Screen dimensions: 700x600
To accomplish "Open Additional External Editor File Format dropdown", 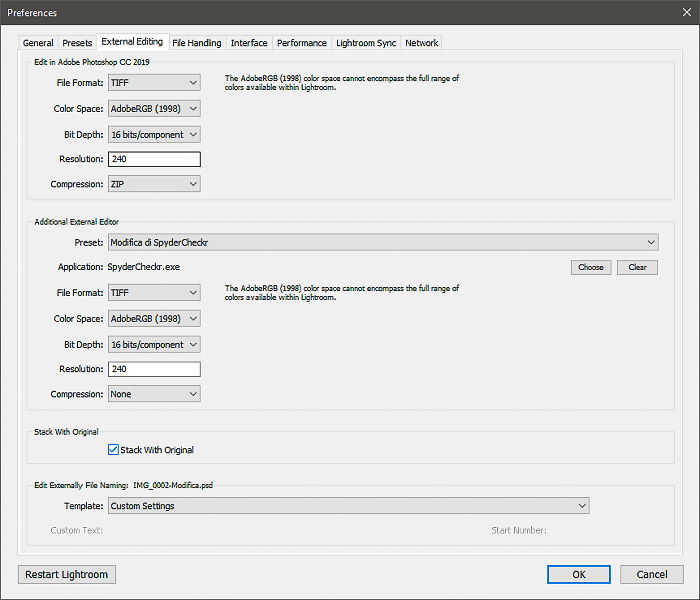I will pos(154,293).
